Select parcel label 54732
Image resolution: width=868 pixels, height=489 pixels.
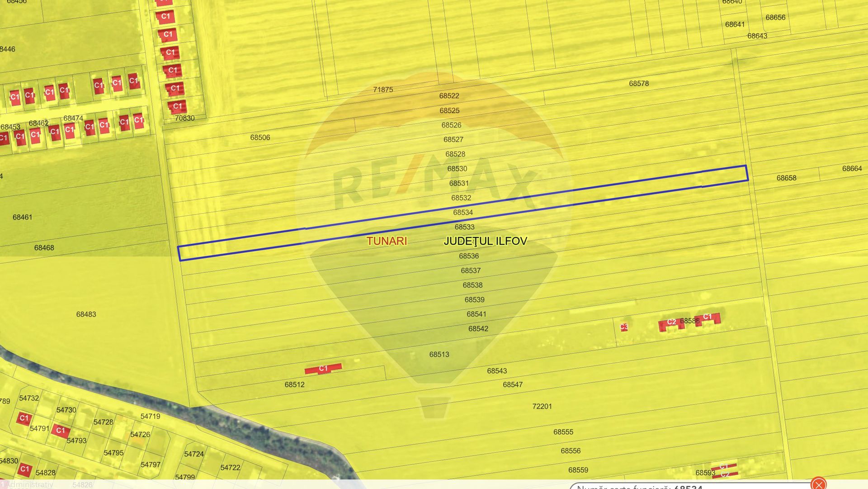(x=29, y=398)
